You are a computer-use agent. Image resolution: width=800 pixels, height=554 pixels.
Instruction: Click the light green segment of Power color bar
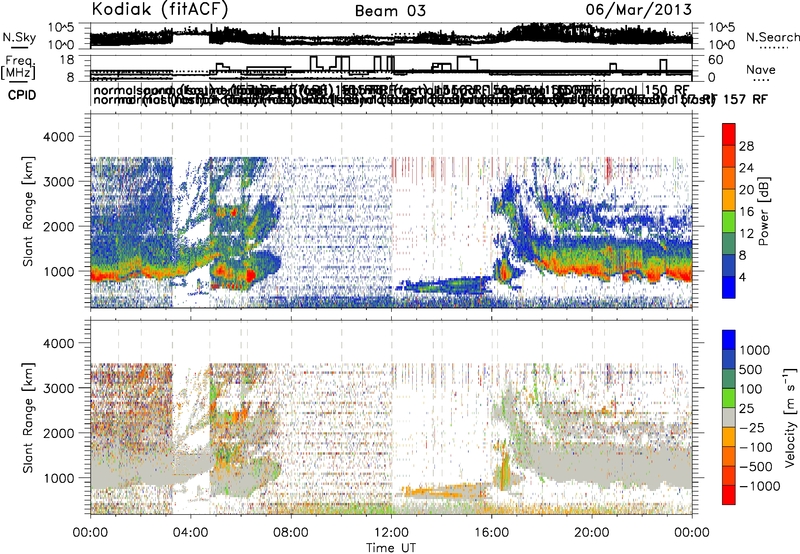coord(729,222)
